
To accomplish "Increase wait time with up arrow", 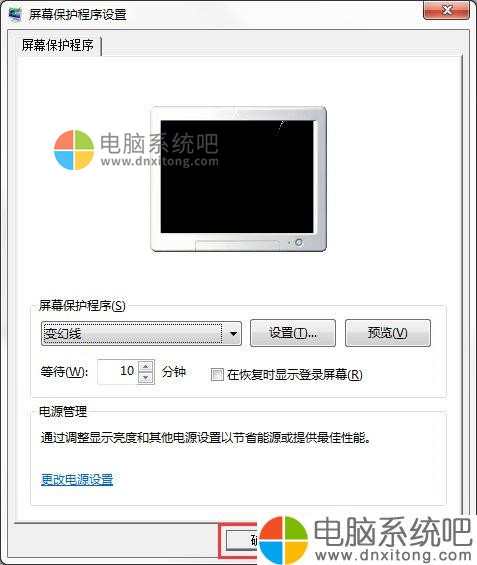I will click(x=146, y=367).
